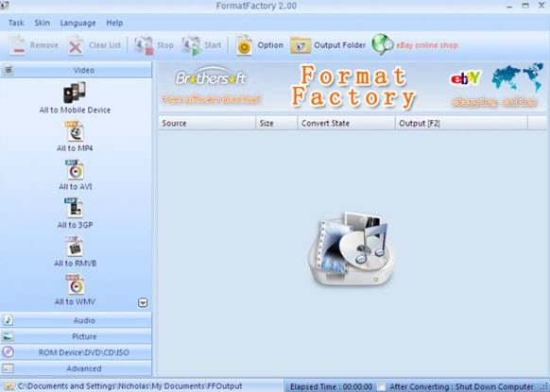This screenshot has height=392, width=550.
Task: Open the Language menu
Action: (77, 23)
